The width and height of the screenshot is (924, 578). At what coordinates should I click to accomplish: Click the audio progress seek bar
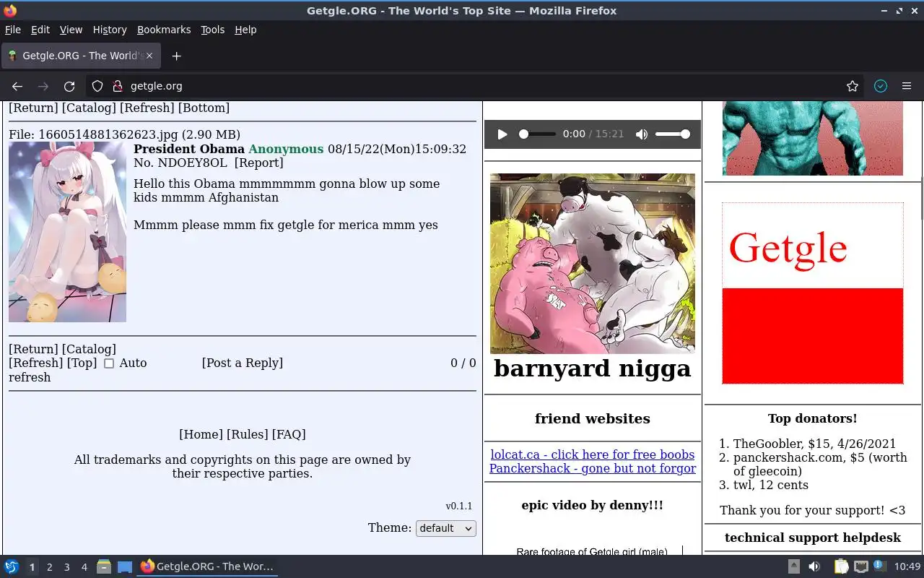click(538, 134)
